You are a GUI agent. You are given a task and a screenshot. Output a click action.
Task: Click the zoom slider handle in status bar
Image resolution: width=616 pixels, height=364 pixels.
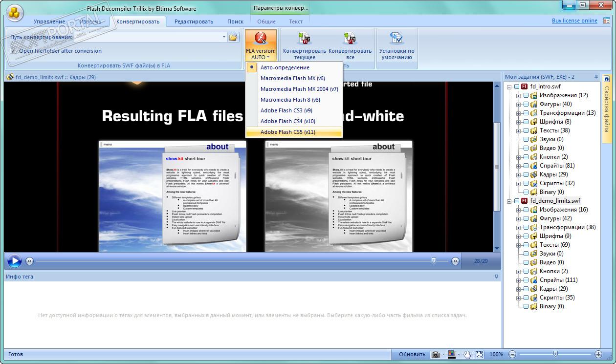tap(555, 354)
